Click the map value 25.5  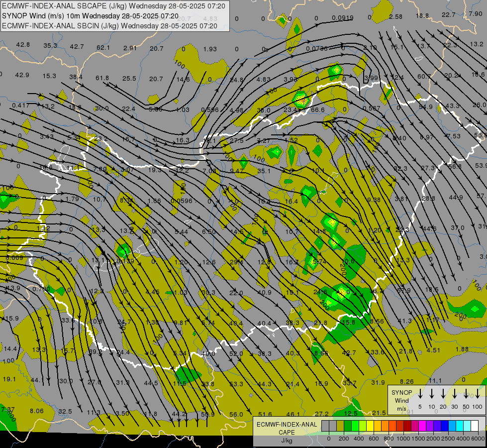(129, 79)
